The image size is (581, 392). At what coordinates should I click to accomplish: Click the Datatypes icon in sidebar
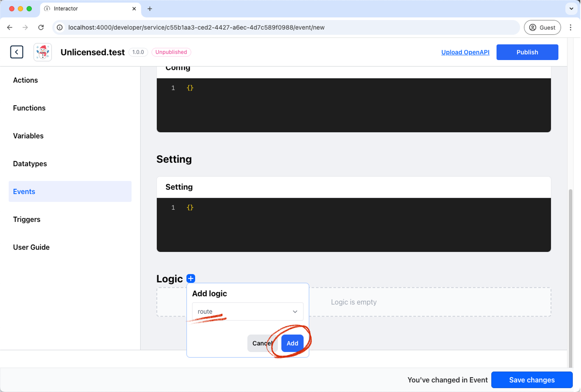pyautogui.click(x=30, y=163)
